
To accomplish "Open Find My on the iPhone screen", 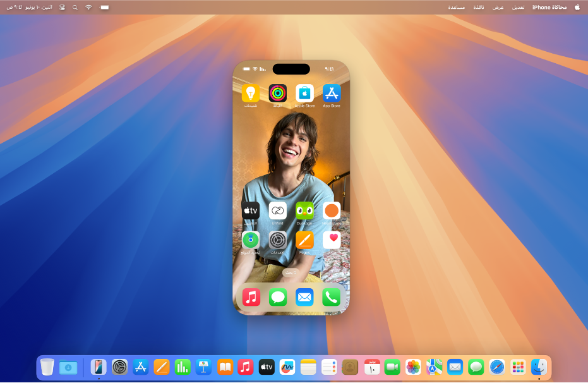I will pyautogui.click(x=251, y=240).
